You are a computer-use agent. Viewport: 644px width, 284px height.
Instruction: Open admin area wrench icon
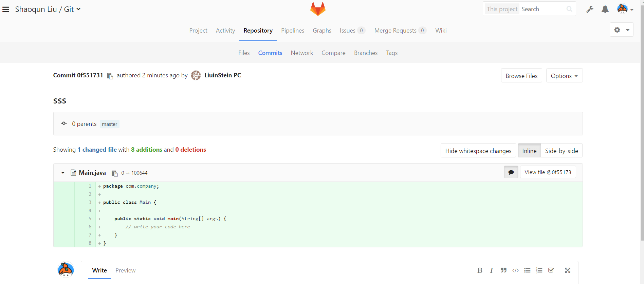tap(590, 10)
